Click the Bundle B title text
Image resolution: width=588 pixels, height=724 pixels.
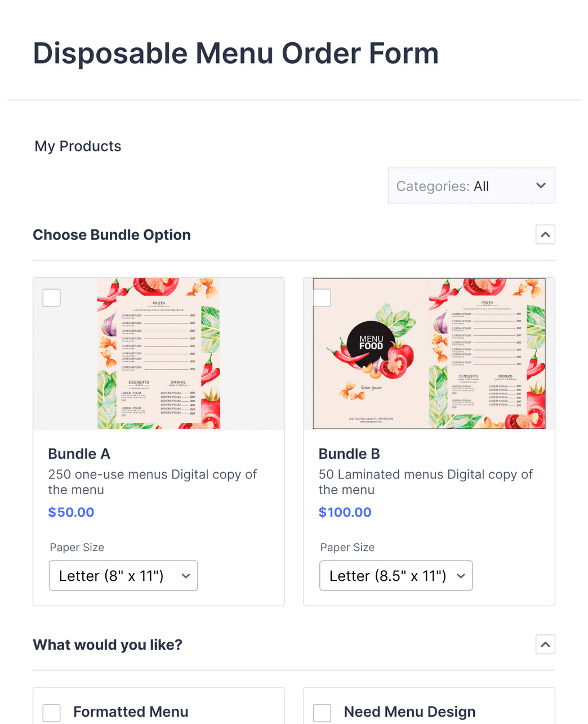[x=349, y=454]
